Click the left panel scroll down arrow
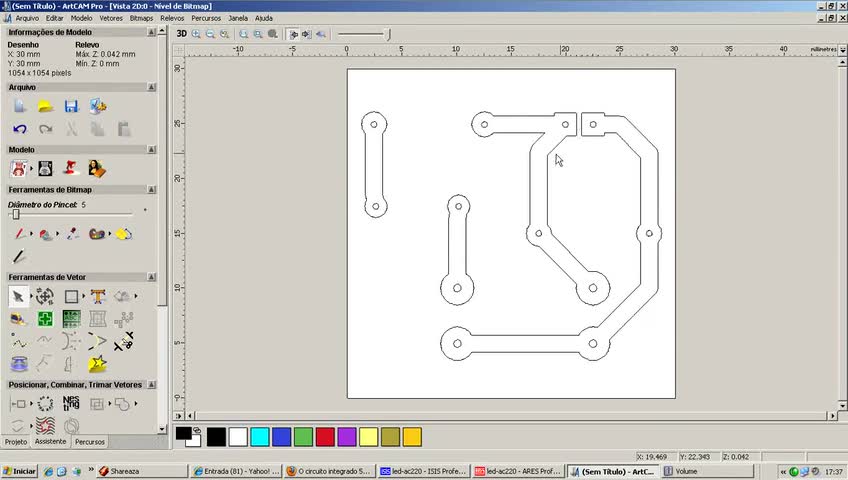Viewport: 848px width, 480px height. [x=162, y=429]
